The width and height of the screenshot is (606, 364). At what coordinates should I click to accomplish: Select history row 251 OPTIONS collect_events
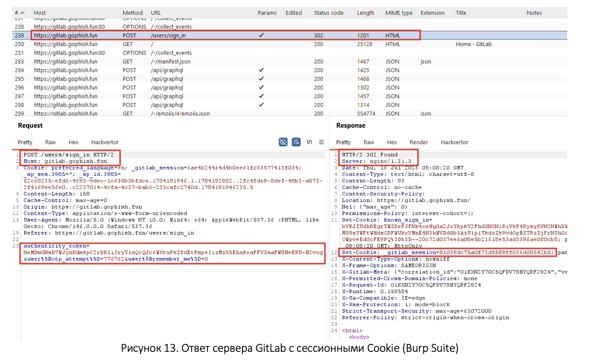tap(289, 53)
